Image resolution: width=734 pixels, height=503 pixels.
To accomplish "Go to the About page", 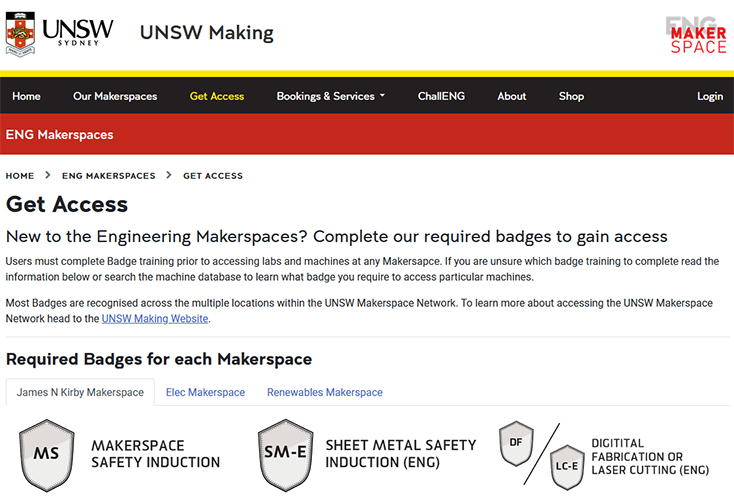I will click(511, 96).
